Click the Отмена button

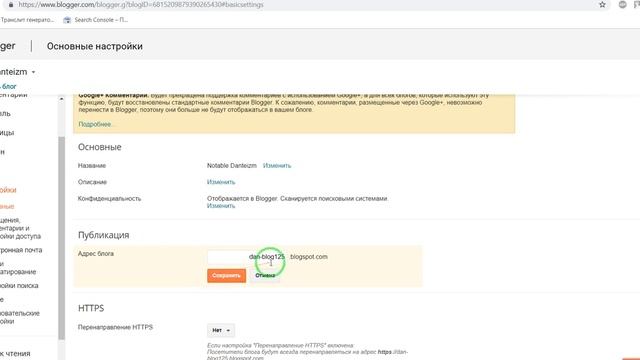[x=265, y=276]
